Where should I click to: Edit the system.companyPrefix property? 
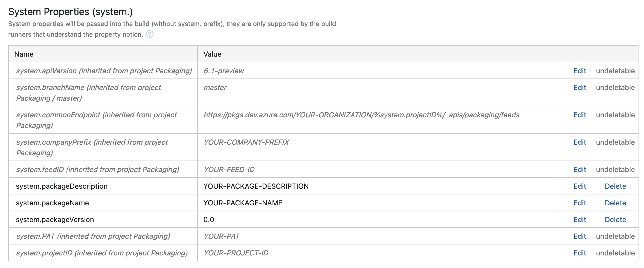pos(580,142)
